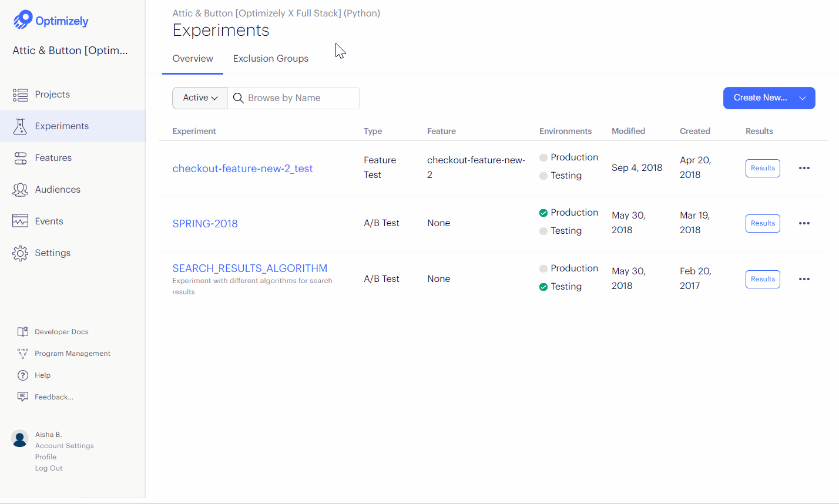Click the Features toggle icon
The height and width of the screenshot is (504, 839).
pyautogui.click(x=21, y=158)
